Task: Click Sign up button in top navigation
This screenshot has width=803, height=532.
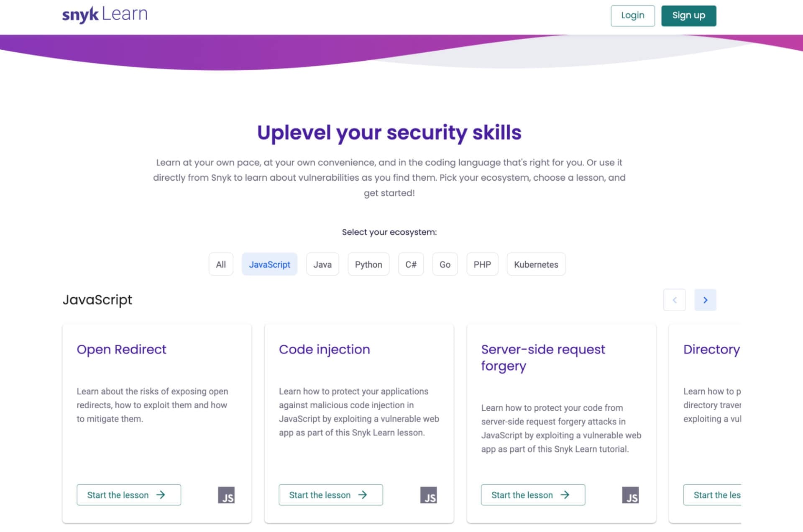Action: (688, 15)
